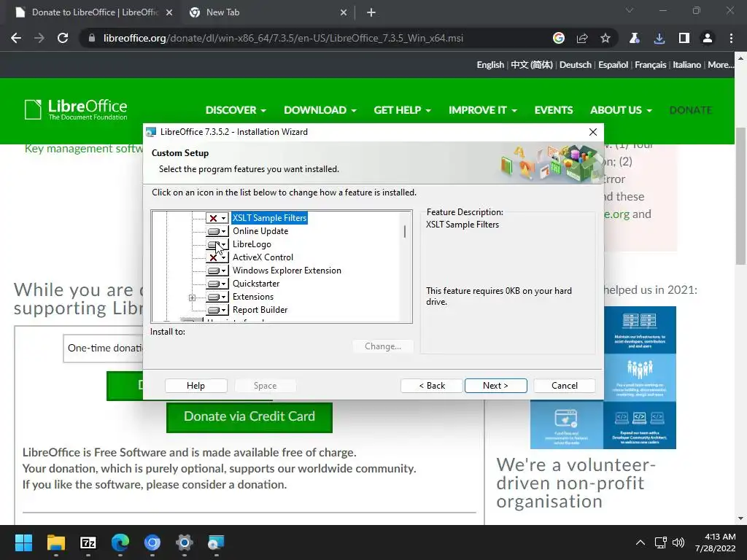The width and height of the screenshot is (747, 560).
Task: Open the ActiveX Control install-state dropdown icon
Action: [217, 257]
